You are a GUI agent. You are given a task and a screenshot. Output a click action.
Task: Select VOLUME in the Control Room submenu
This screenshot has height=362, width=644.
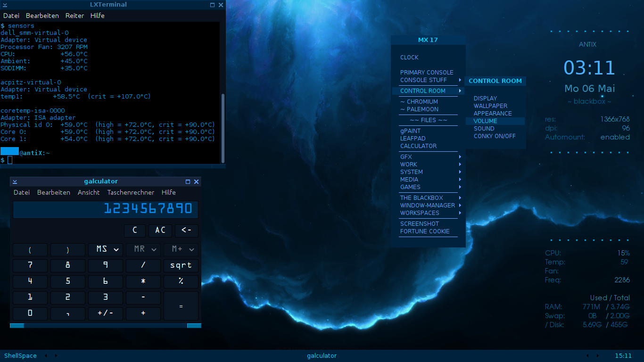[x=486, y=121]
